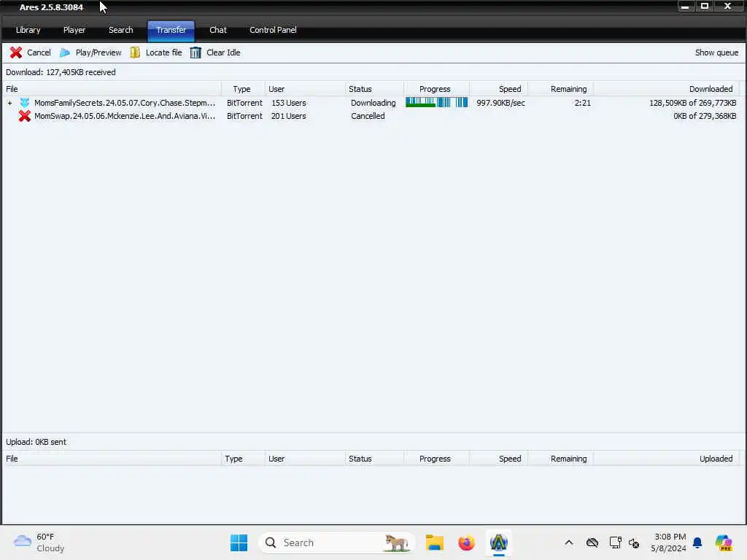Click the MomsFamilySecrets download progress bar
This screenshot has width=747, height=560.
(x=436, y=102)
